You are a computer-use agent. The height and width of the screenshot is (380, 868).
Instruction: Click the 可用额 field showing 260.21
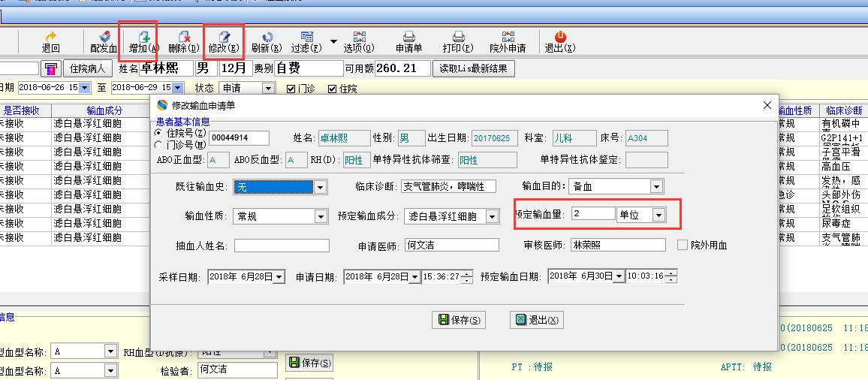click(402, 68)
